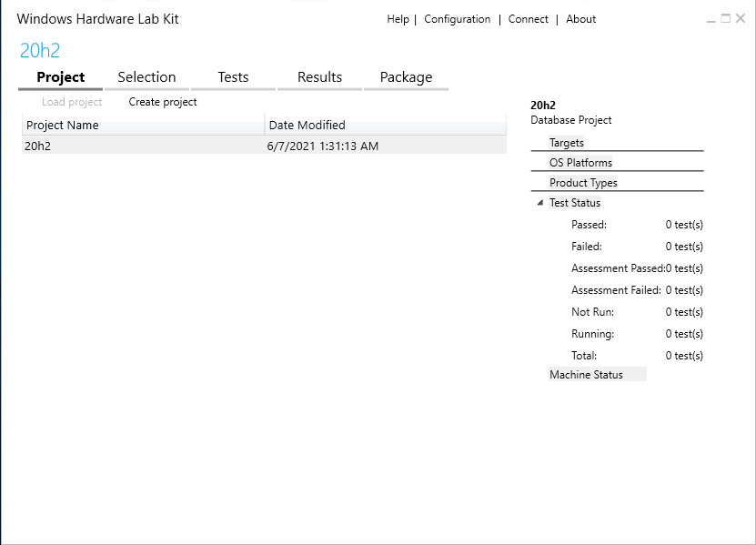Expand the OS Platforms section
Screen dimensions: 756x545
coord(580,163)
